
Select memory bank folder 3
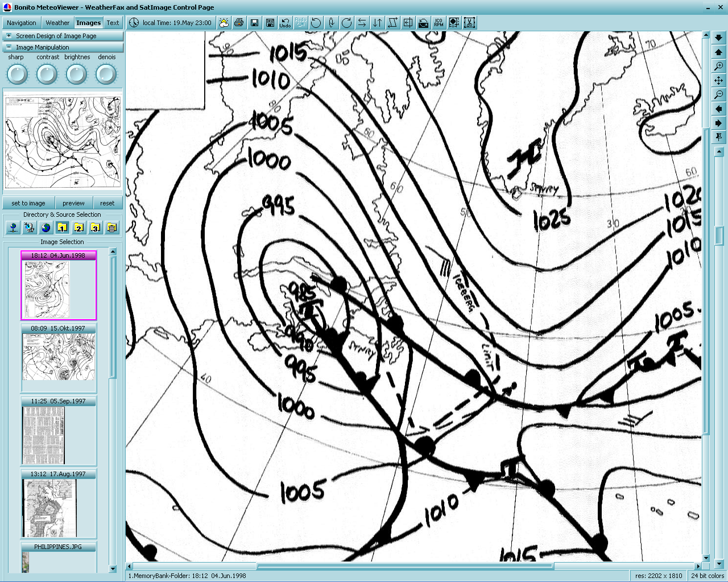95,228
